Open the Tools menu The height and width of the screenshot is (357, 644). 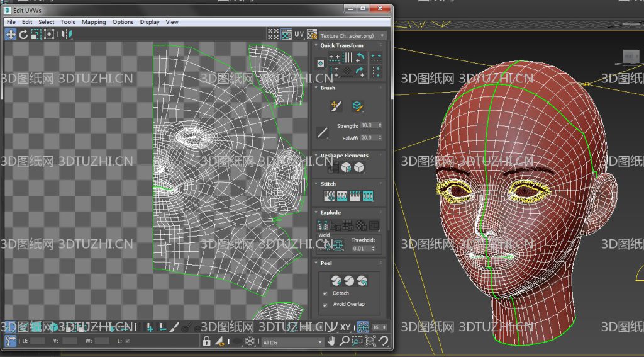click(67, 22)
